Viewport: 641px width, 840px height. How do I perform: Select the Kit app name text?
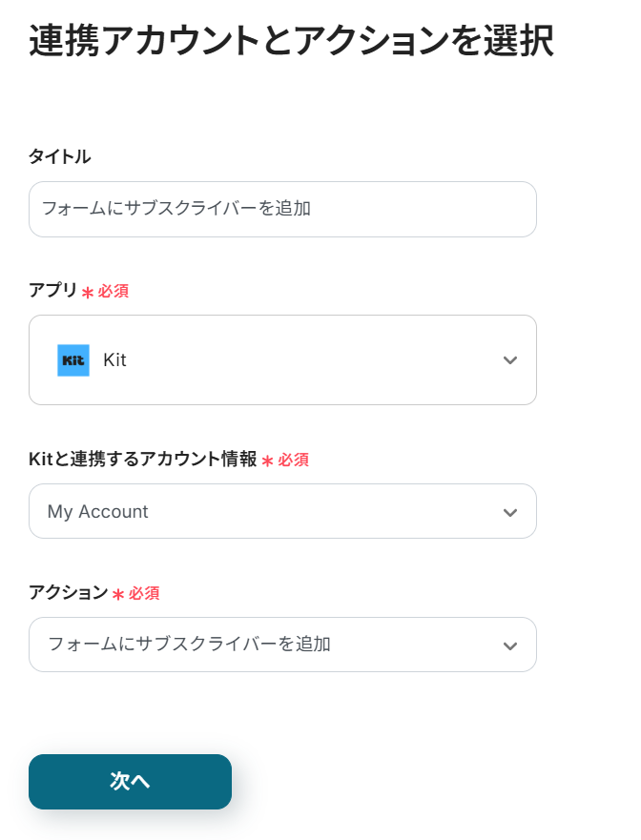114,360
